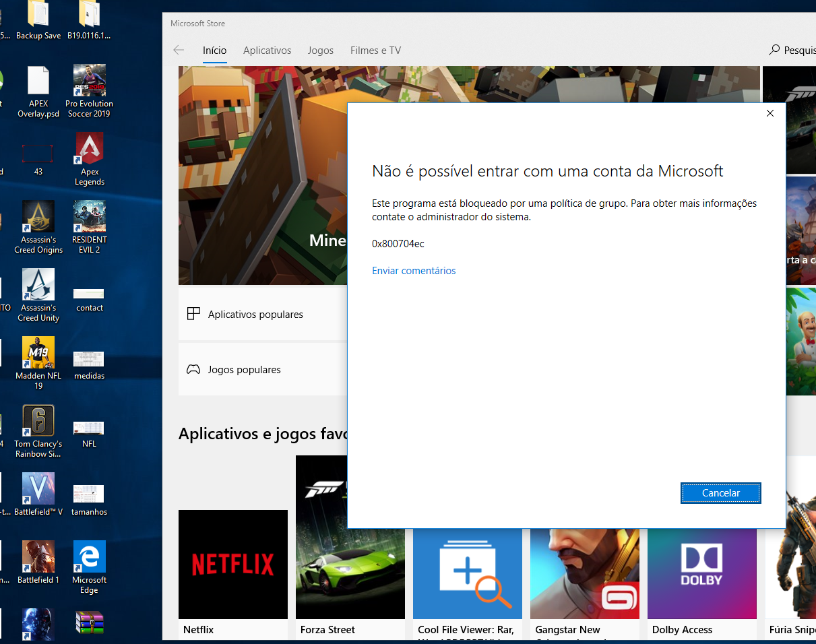
Task: Open the Pesquisar search magnifier icon
Action: (x=774, y=50)
